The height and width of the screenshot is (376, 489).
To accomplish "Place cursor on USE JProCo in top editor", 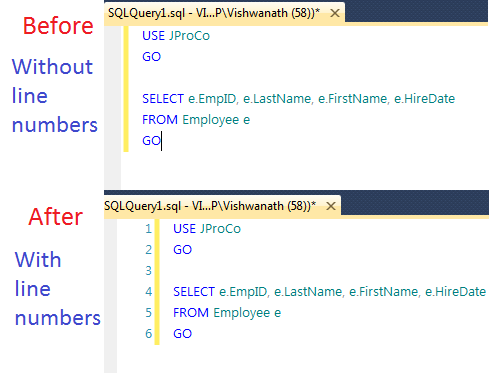I will tap(176, 36).
